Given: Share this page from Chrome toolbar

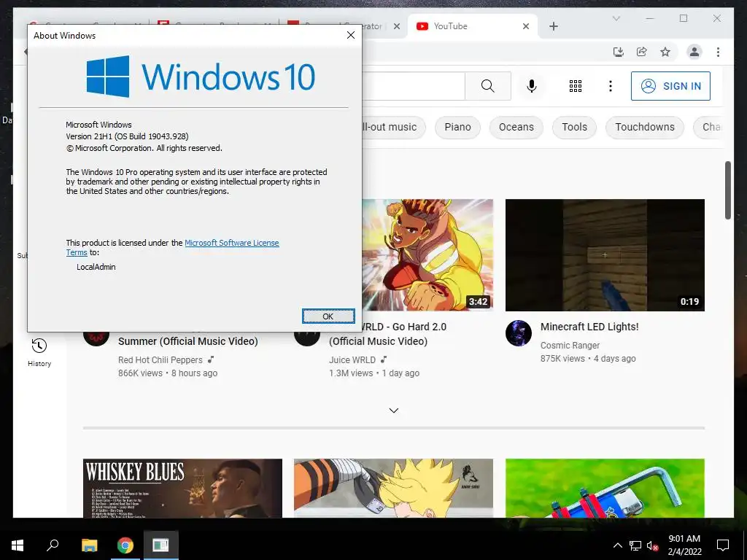Looking at the screenshot, I should click(642, 52).
